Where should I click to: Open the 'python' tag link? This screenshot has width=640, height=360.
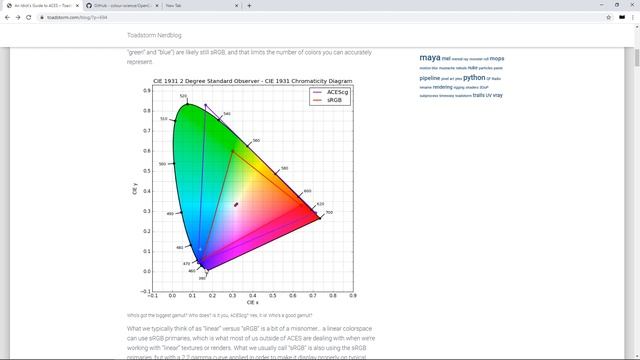(474, 78)
